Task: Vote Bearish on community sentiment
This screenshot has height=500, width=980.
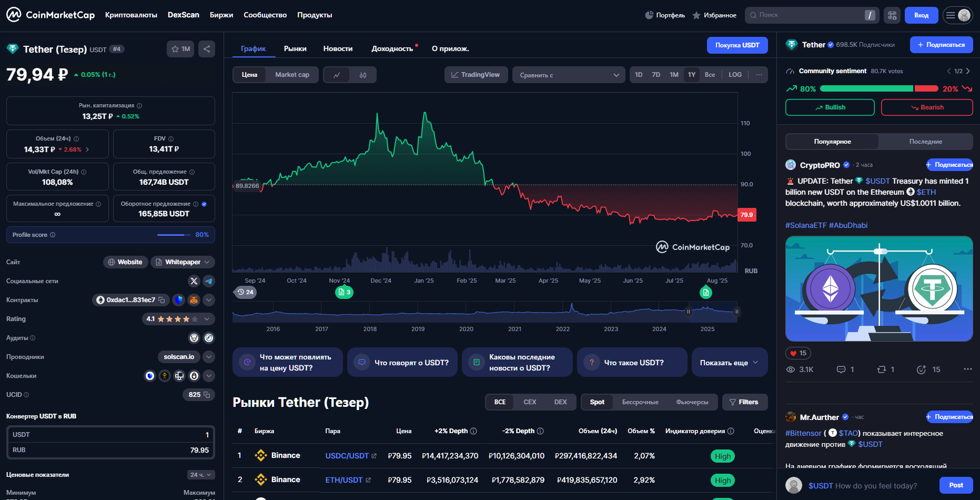Action: [927, 107]
